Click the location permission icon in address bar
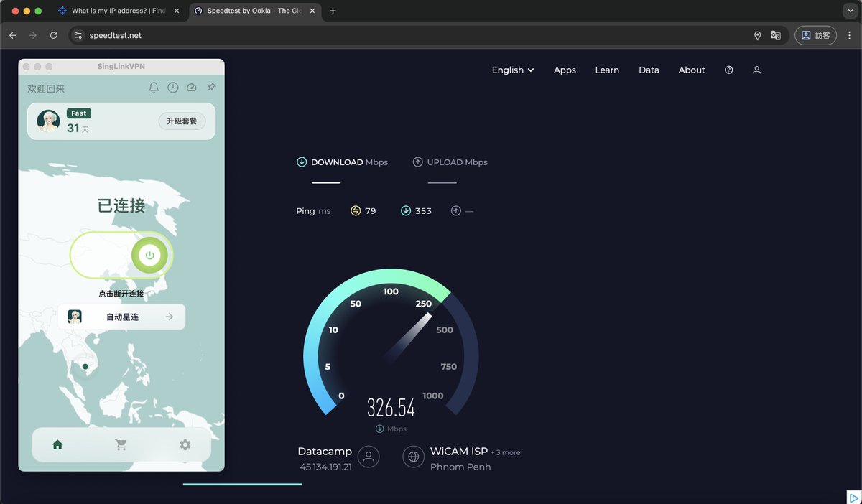 pos(757,35)
